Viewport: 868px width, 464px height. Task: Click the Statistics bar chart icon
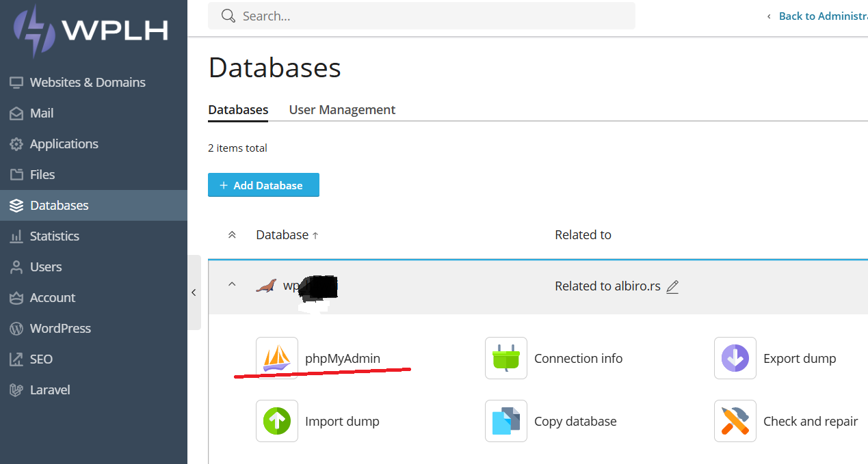pyautogui.click(x=16, y=236)
